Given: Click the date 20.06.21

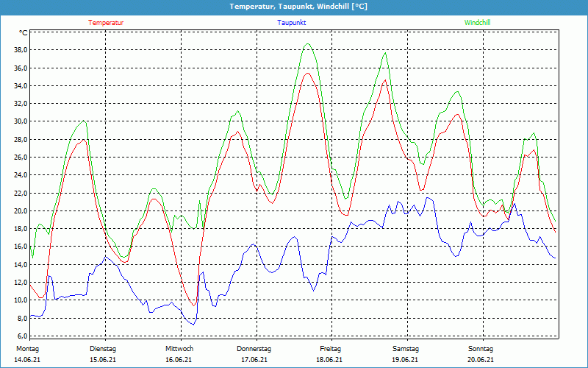Looking at the screenshot, I should pos(481,360).
